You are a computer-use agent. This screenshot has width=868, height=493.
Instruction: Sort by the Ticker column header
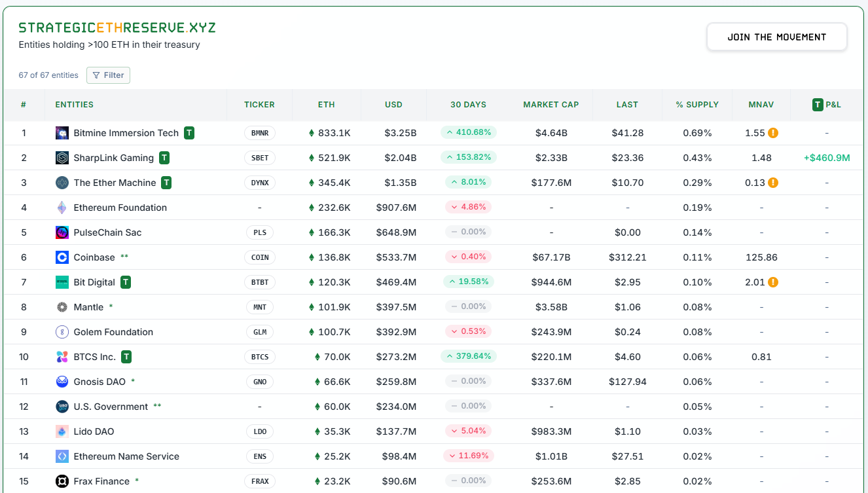259,105
